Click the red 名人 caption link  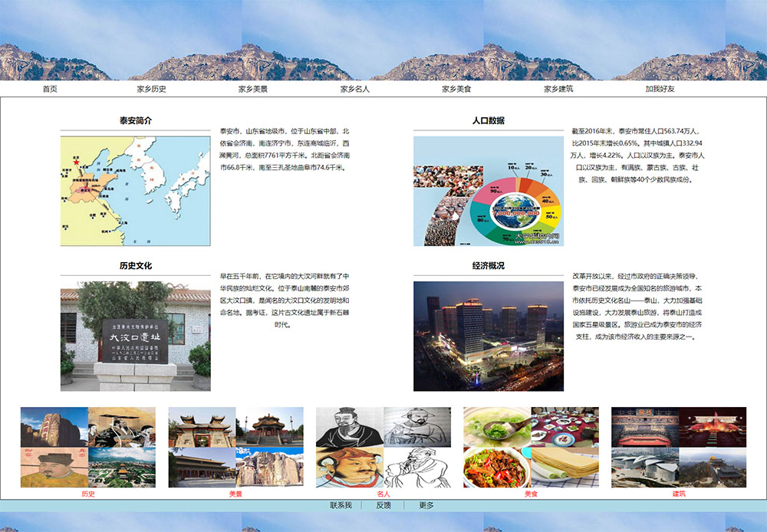pos(383,494)
